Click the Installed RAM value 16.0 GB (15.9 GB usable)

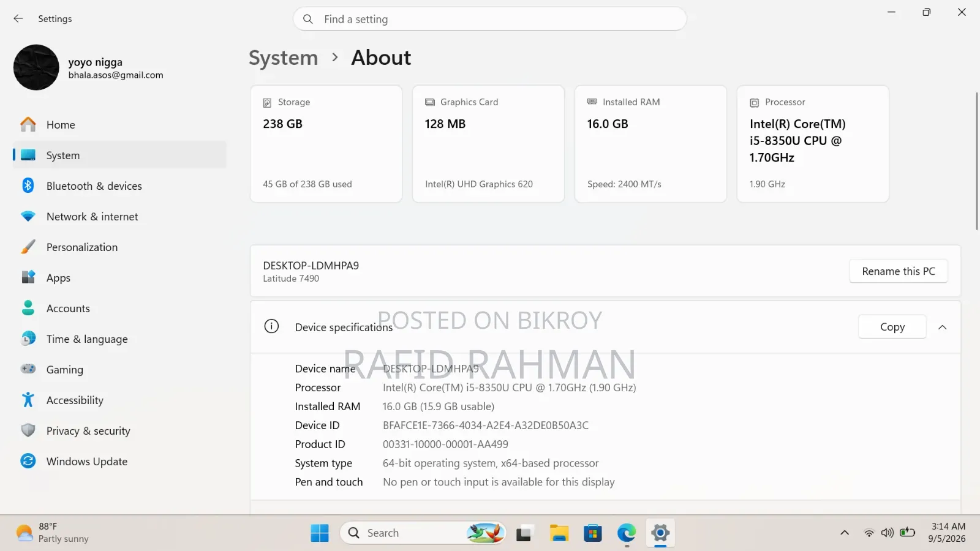(x=439, y=407)
